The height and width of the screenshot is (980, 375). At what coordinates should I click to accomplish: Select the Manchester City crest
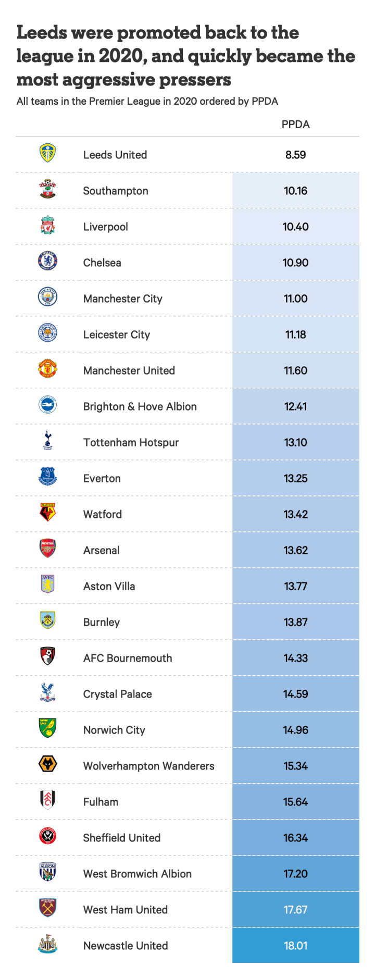coord(48,297)
